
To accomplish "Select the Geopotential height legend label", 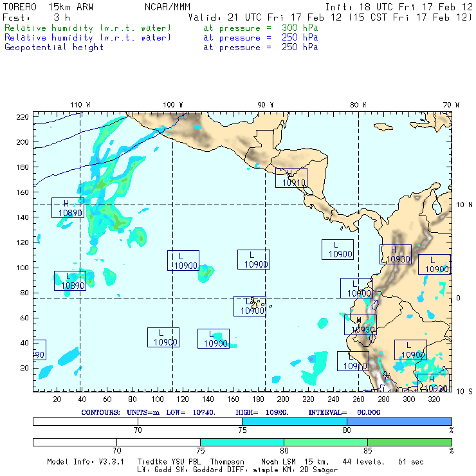I will (54, 48).
